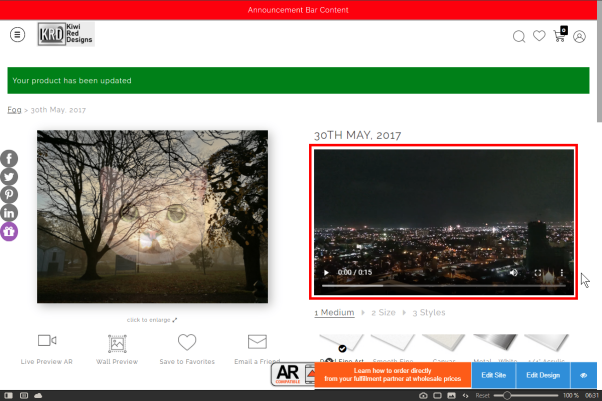Share on Facebook via sidebar icon
Image resolution: width=602 pixels, height=401 pixels.
9,159
